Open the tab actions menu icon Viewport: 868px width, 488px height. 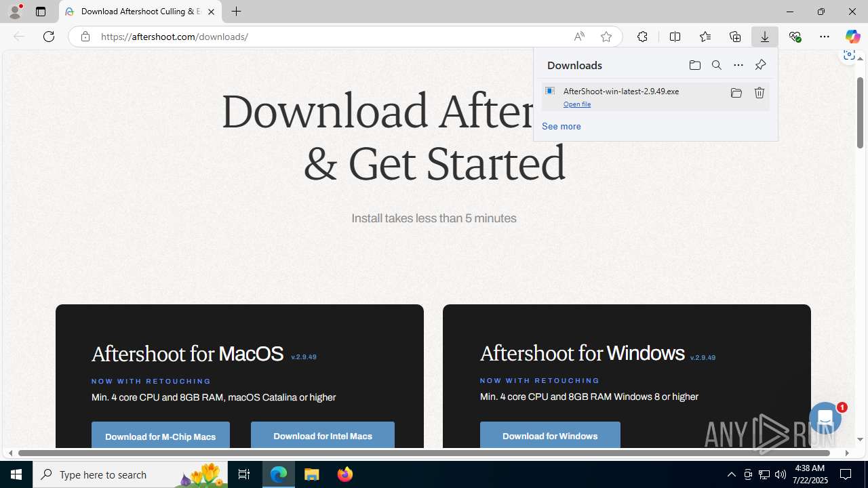[x=41, y=12]
